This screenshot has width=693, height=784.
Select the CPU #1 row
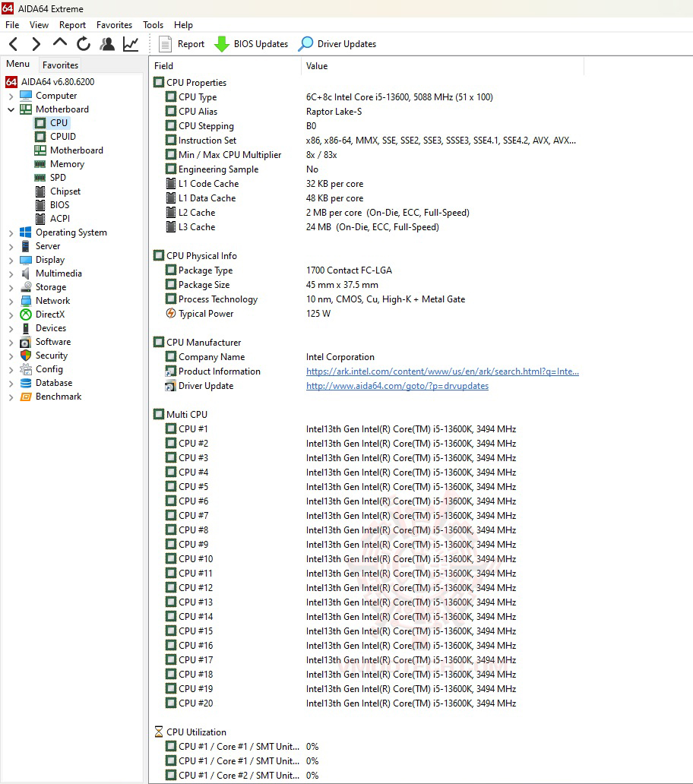[341, 429]
